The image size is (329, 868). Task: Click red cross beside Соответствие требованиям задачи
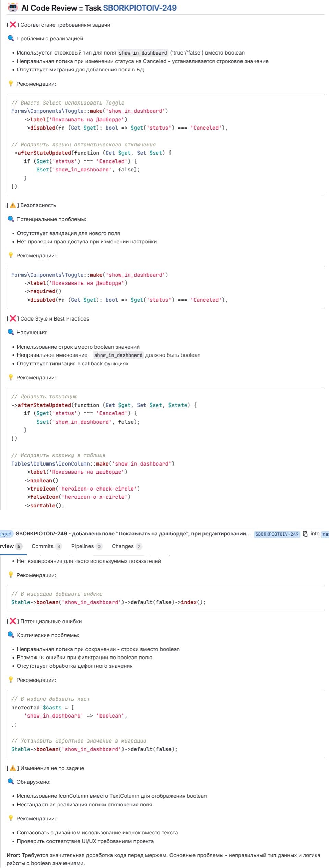(x=13, y=25)
